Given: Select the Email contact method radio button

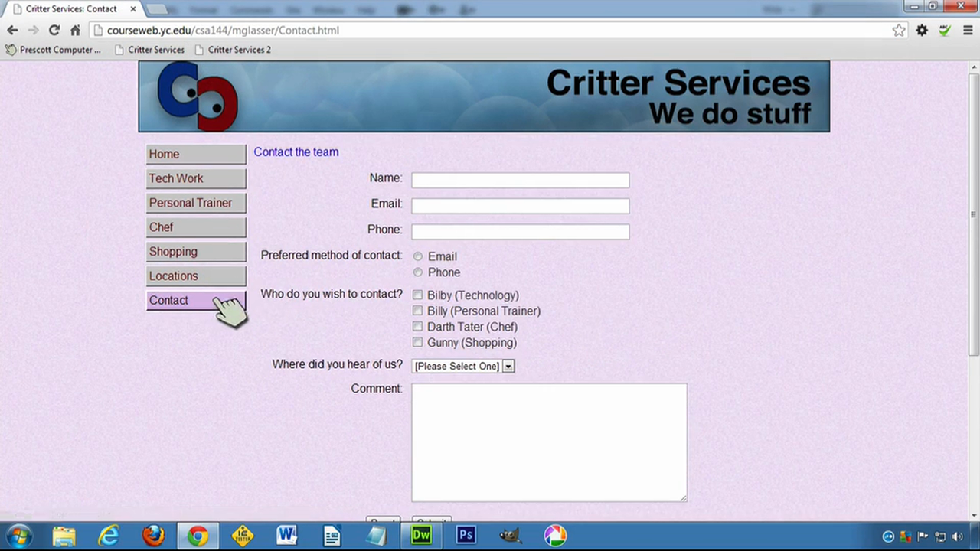Looking at the screenshot, I should 418,256.
